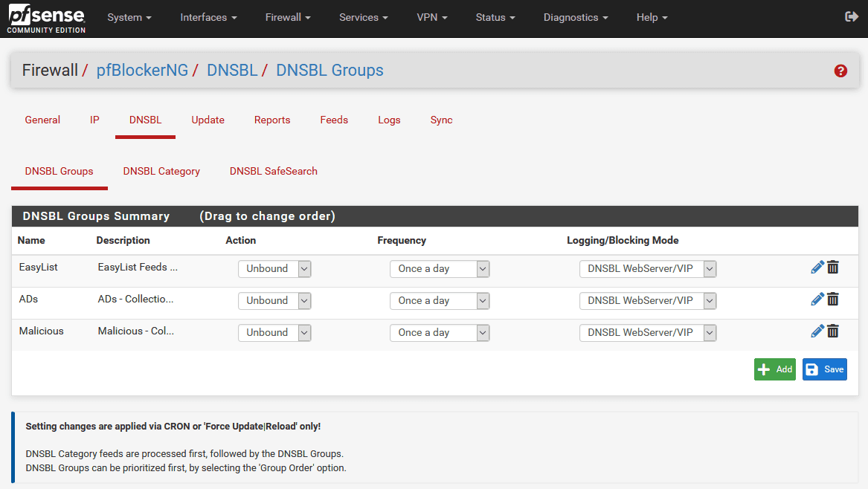Image resolution: width=868 pixels, height=489 pixels.
Task: Open the DNSBL Category sub-tab
Action: (161, 172)
